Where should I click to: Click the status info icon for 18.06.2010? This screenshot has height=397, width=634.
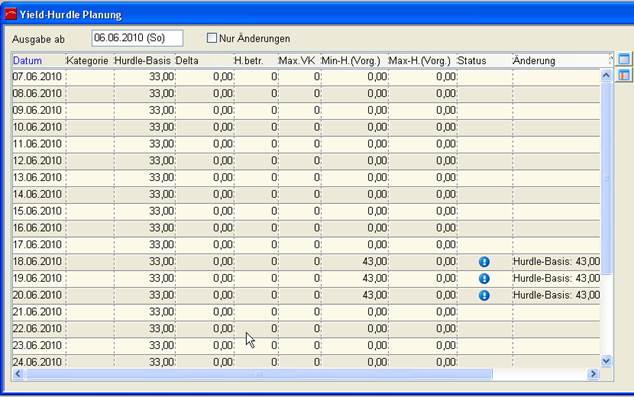click(x=484, y=262)
